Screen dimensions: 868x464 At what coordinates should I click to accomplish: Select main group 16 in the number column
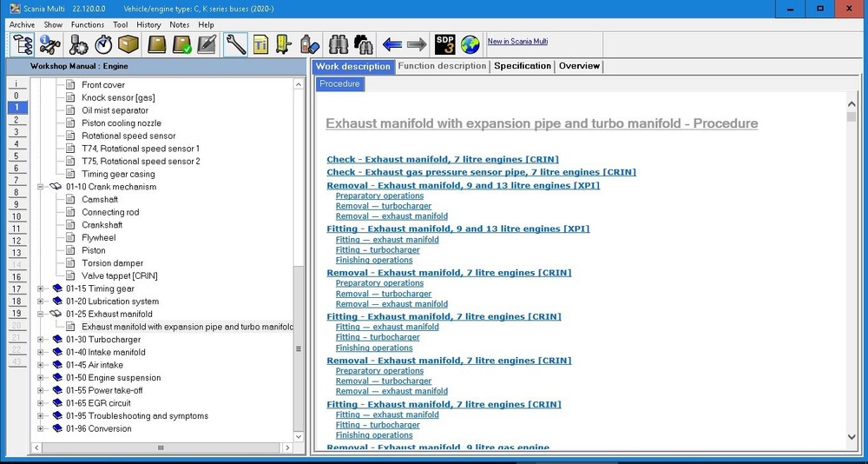(16, 277)
